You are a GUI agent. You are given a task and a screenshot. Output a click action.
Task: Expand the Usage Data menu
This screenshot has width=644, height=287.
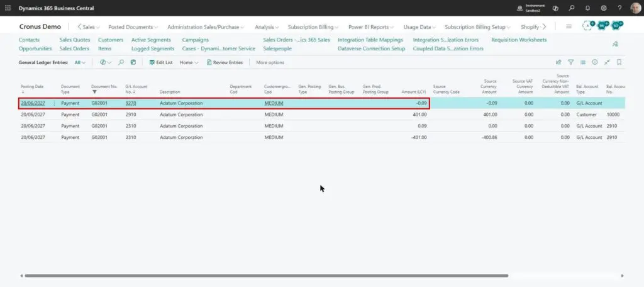[419, 27]
